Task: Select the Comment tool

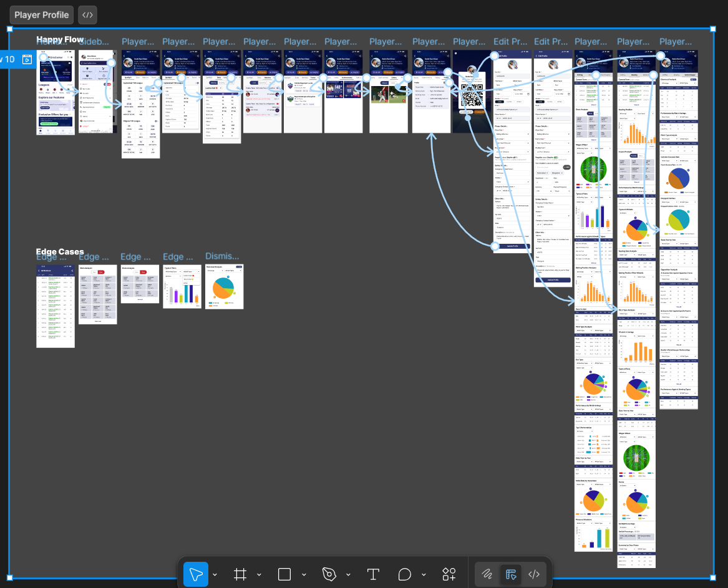Action: [405, 574]
